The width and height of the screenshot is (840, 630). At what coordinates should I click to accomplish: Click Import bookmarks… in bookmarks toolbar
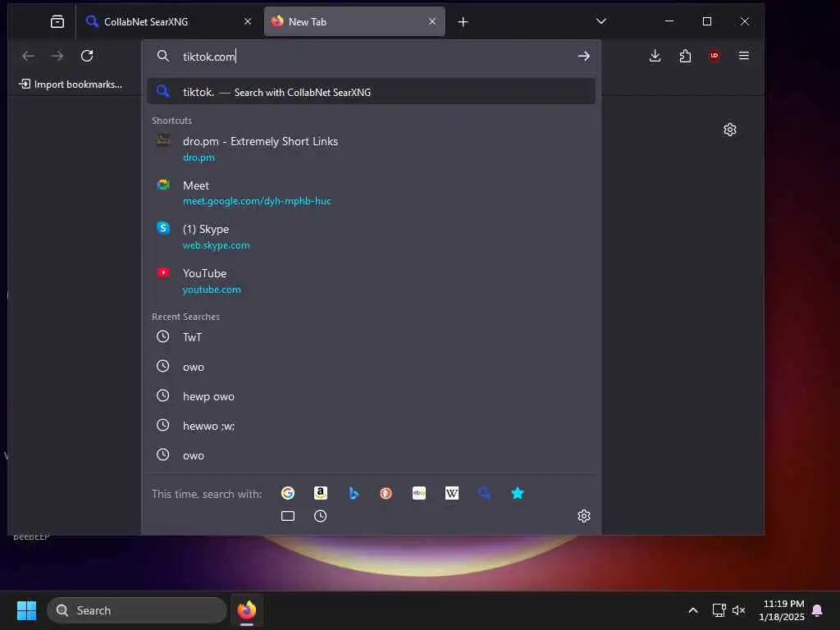click(x=71, y=84)
